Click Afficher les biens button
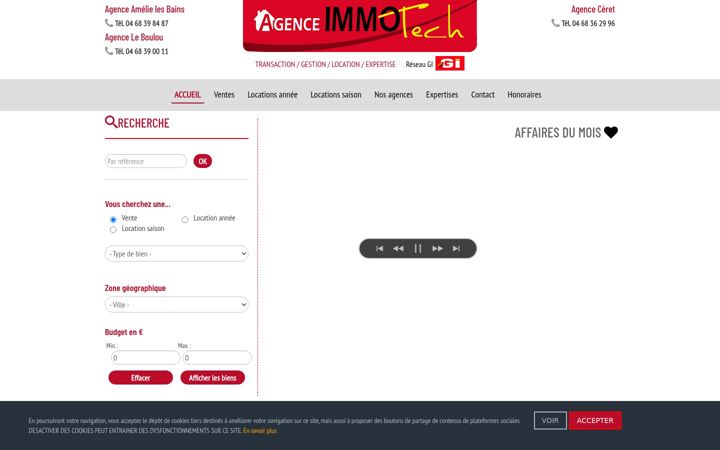Viewport: 720px width, 450px height. click(x=213, y=377)
